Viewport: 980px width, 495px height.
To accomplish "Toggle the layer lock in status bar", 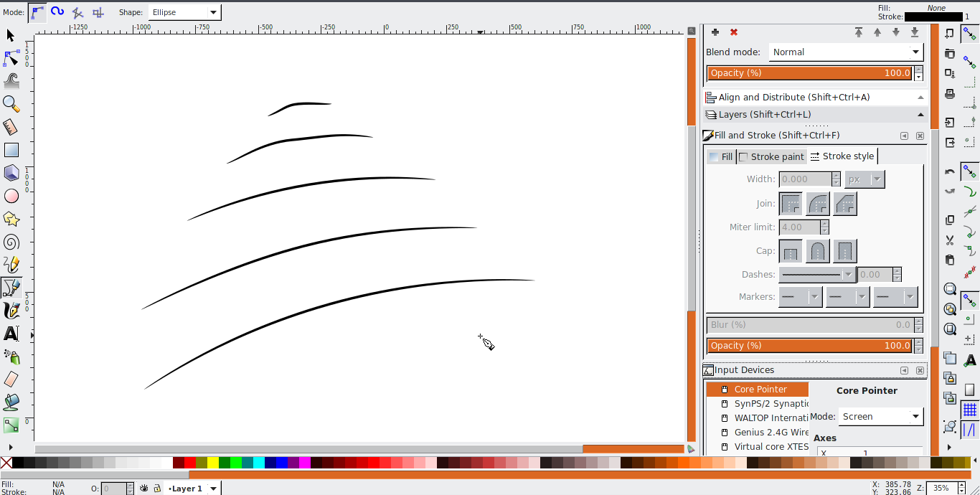I will click(156, 489).
